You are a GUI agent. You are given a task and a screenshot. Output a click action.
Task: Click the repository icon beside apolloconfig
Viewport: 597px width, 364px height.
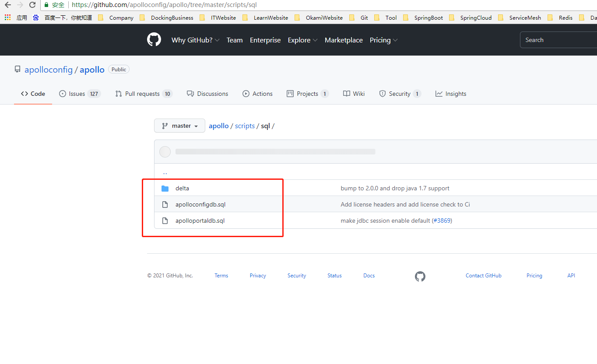click(x=18, y=70)
